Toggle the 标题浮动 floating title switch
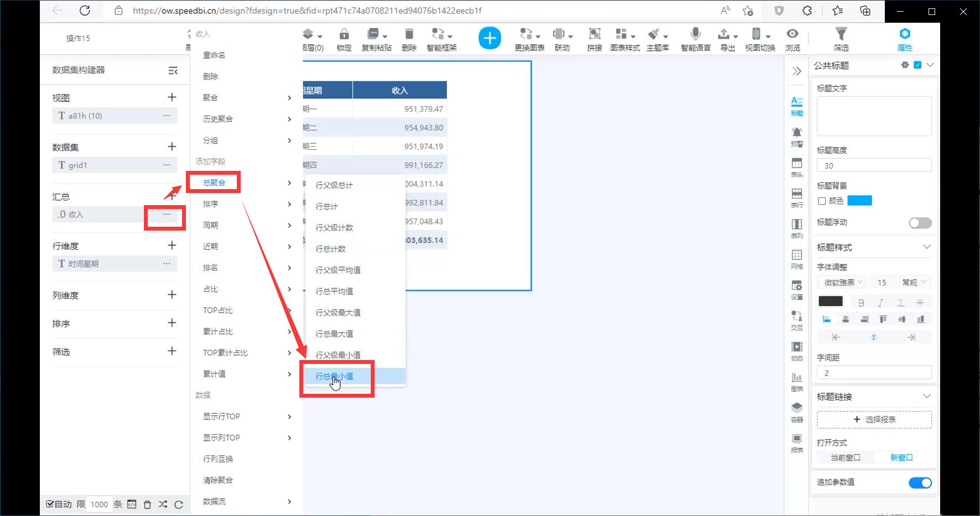Image resolution: width=980 pixels, height=516 pixels. [x=920, y=223]
